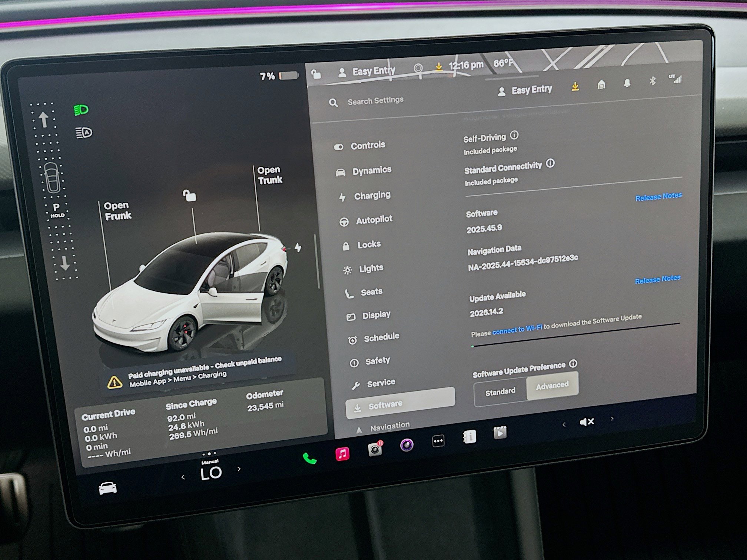Image resolution: width=747 pixels, height=560 pixels.
Task: Tap Open Frunk
Action: click(x=117, y=211)
